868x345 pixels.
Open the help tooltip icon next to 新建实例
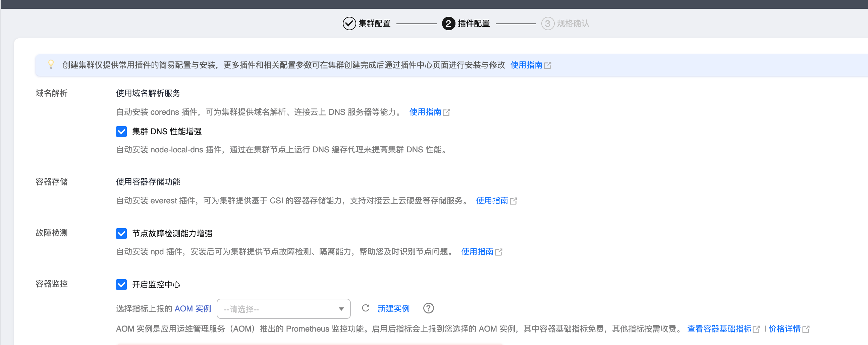click(428, 308)
